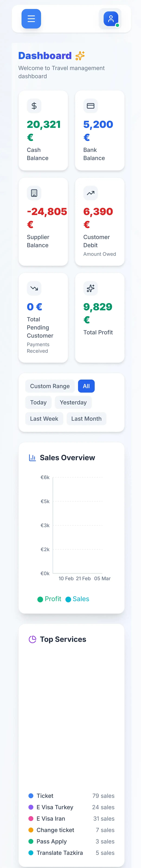Toggle the Sales series in chart legend
Image resolution: width=141 pixels, height=868 pixels.
[x=77, y=599]
